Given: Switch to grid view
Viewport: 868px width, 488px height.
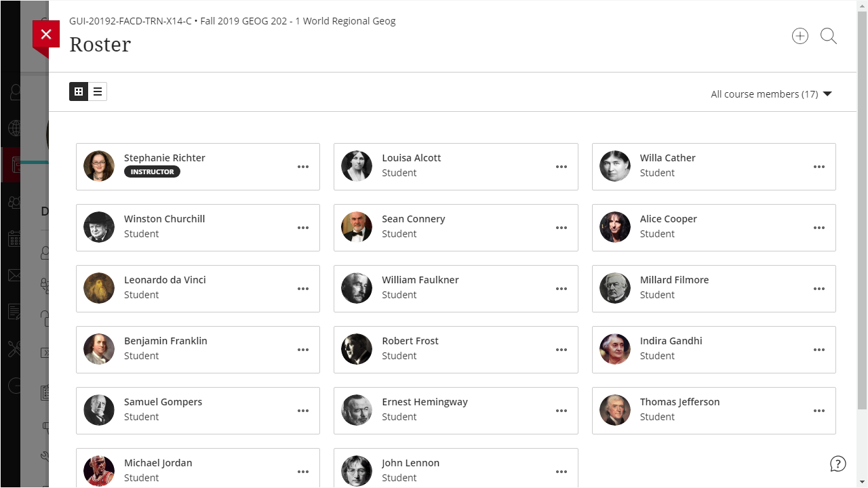Looking at the screenshot, I should 79,91.
